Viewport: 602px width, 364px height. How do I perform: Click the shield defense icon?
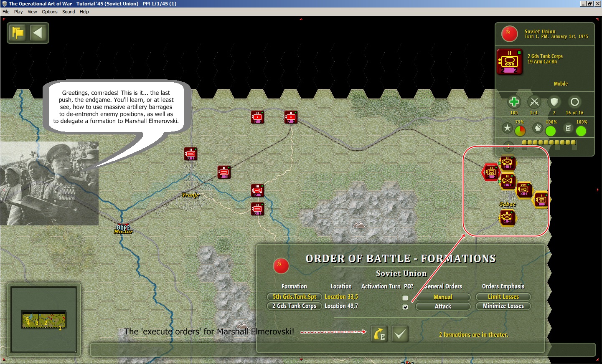[554, 102]
